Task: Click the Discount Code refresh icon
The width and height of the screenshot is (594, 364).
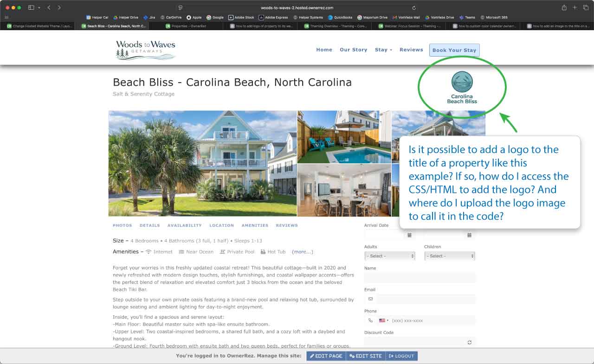Action: pyautogui.click(x=470, y=342)
